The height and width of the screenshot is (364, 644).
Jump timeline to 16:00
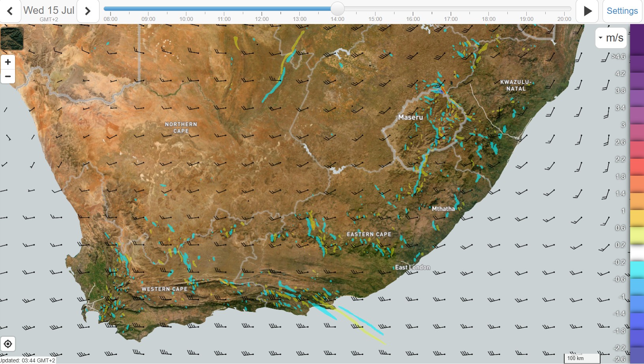click(413, 19)
